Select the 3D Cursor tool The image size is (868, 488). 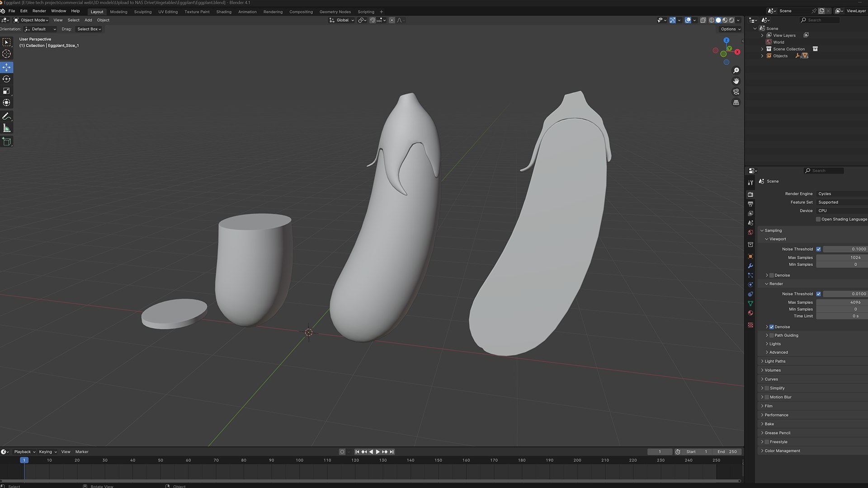pyautogui.click(x=7, y=54)
